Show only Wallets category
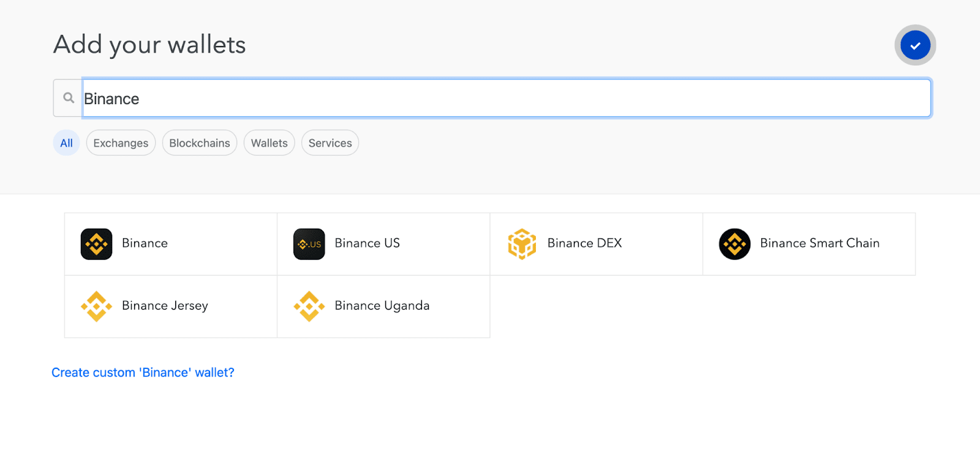The height and width of the screenshot is (454, 980). coord(269,143)
